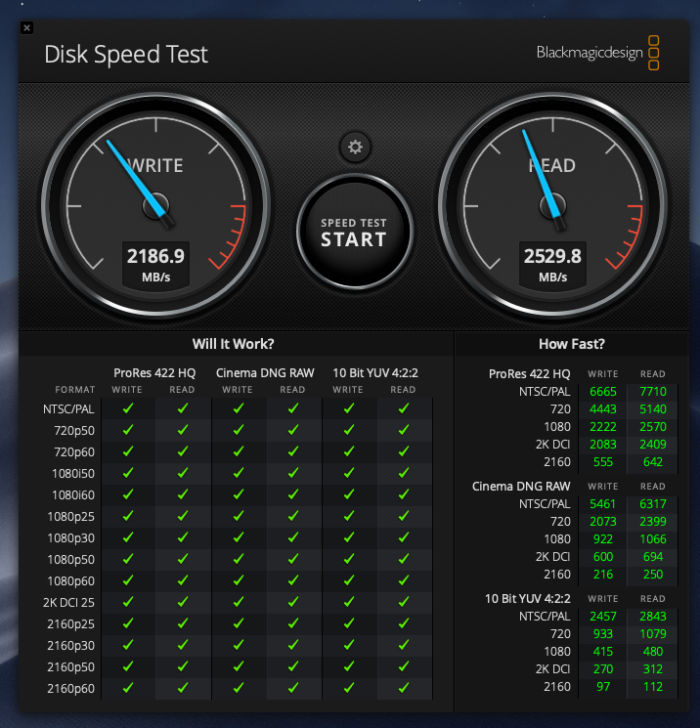Click the How Fast? heading

coord(572,344)
